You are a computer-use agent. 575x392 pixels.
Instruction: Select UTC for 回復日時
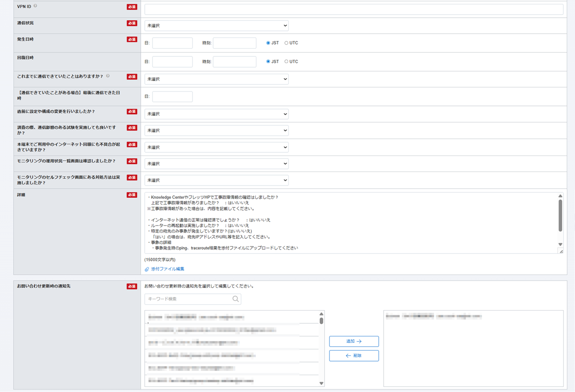[286, 61]
